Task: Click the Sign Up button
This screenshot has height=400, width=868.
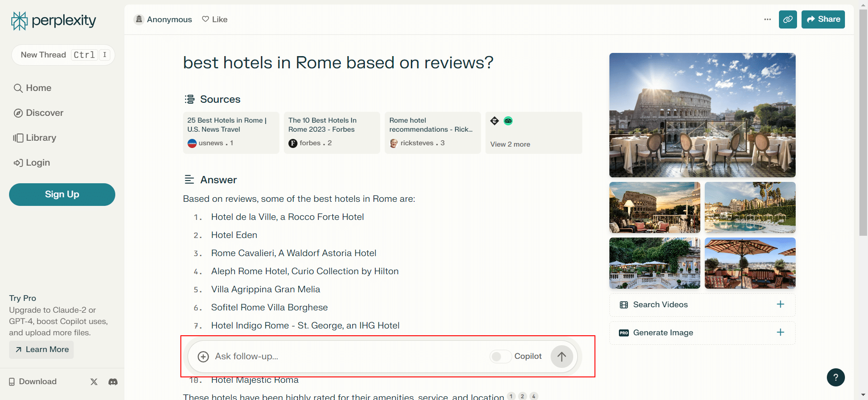Action: (62, 195)
